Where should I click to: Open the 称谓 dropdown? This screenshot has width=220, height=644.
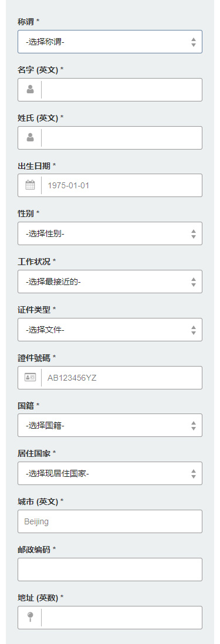[110, 42]
